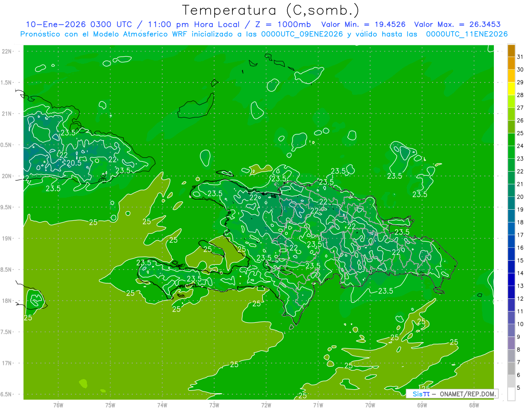Viewport: 532px width, 411px height.
Task: Click the '75W' longitude axis label
Action: 110,405
